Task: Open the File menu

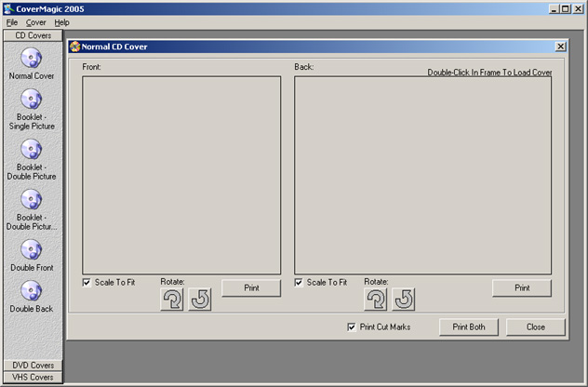Action: pos(12,22)
